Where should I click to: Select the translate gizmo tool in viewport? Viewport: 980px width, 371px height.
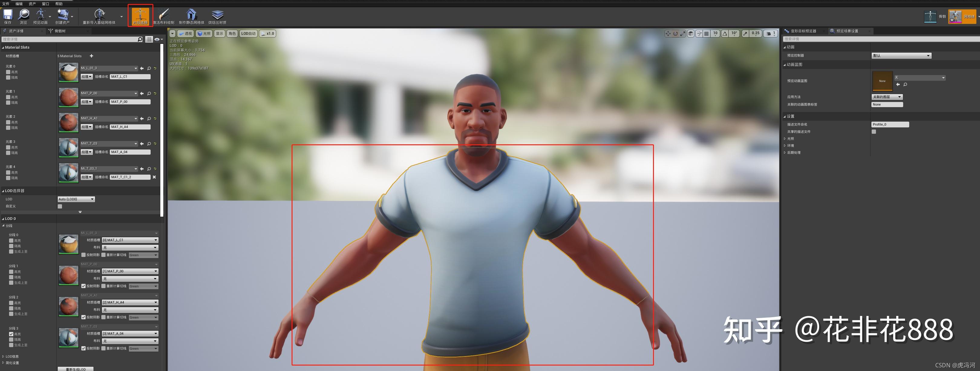coord(668,34)
